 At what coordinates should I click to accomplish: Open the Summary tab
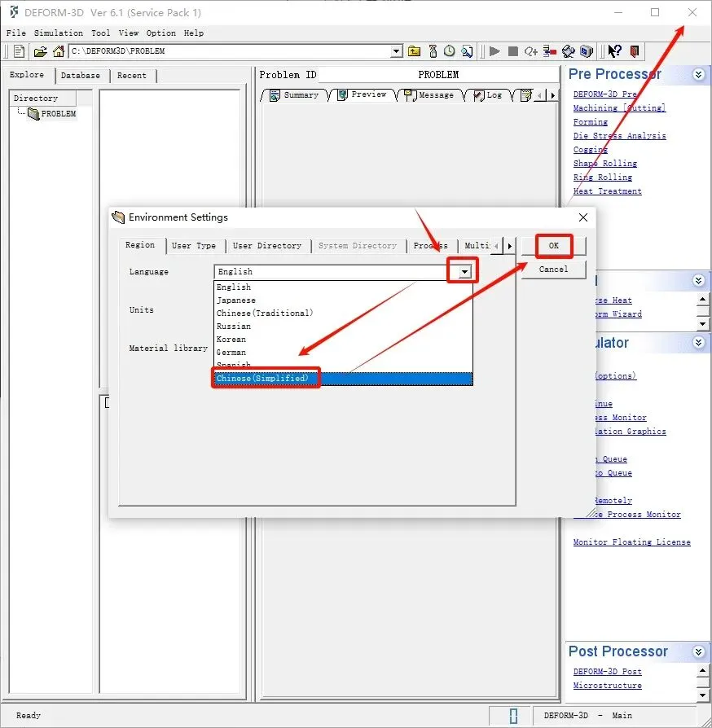tap(295, 95)
